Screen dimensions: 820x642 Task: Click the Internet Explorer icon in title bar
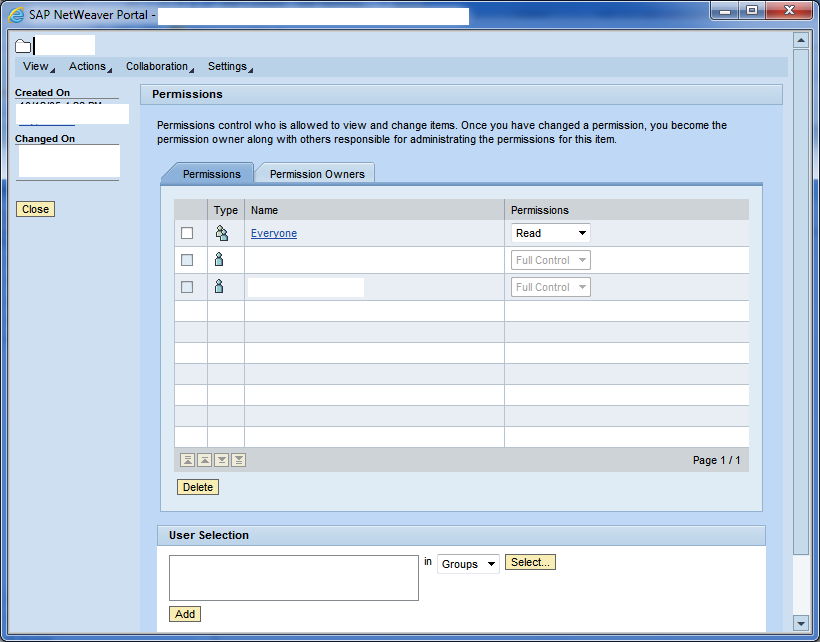17,15
